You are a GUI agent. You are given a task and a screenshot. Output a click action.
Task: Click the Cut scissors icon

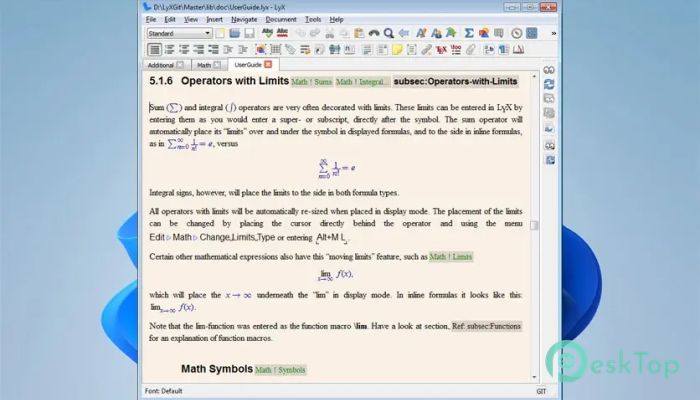[x=329, y=33]
